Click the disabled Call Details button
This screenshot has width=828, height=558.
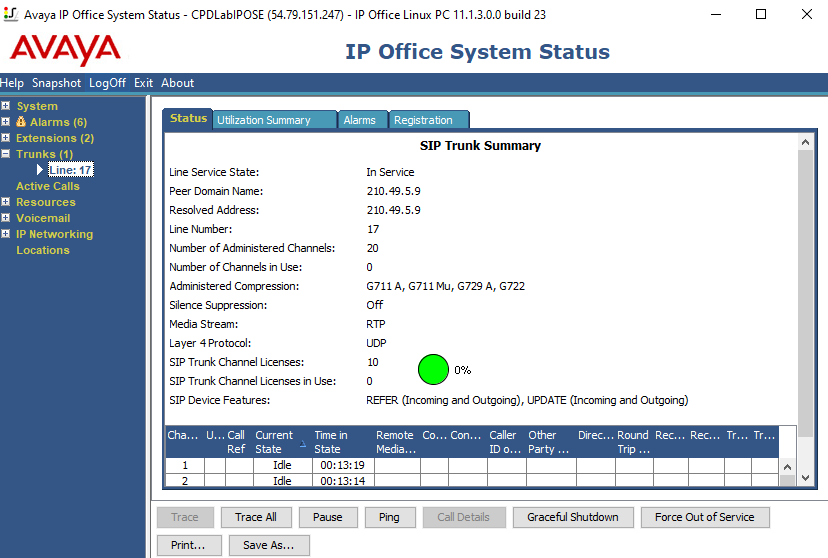464,517
